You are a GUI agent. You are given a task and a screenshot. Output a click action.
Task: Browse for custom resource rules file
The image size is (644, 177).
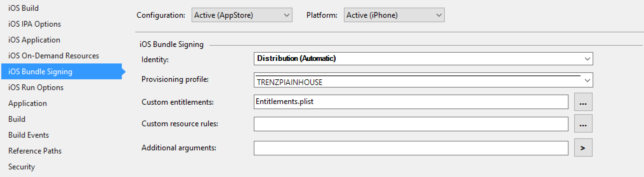[x=583, y=123]
